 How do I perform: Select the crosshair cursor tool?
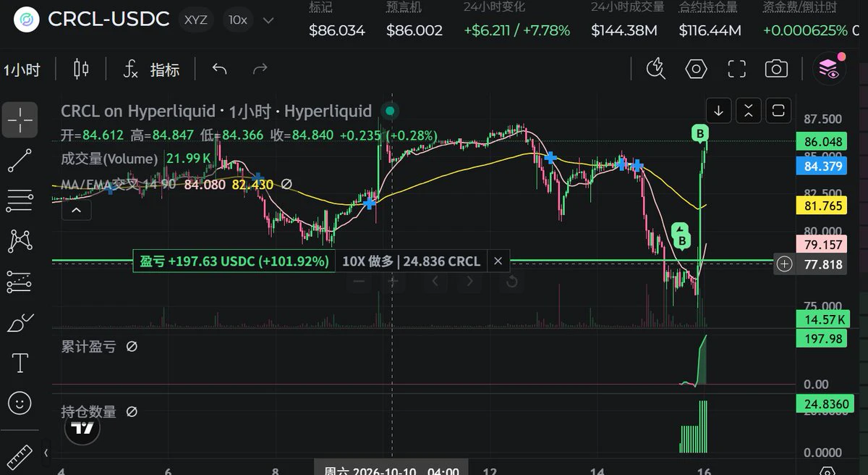coord(20,119)
